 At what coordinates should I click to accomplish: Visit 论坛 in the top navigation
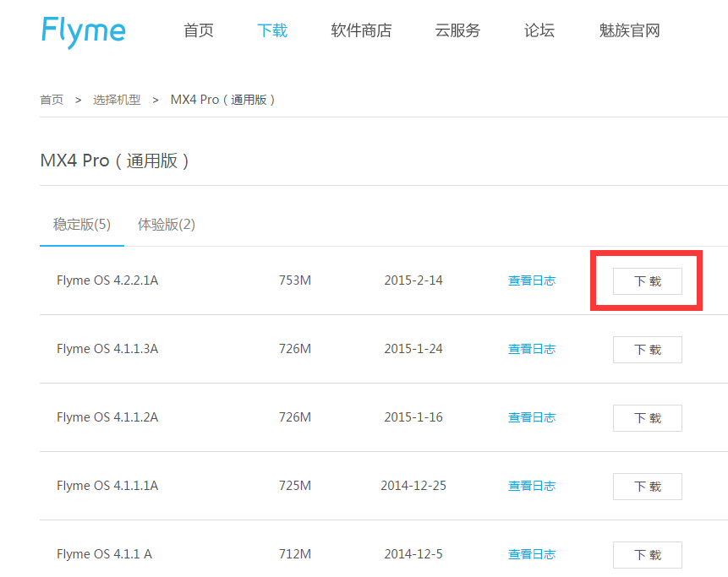pyautogui.click(x=539, y=31)
